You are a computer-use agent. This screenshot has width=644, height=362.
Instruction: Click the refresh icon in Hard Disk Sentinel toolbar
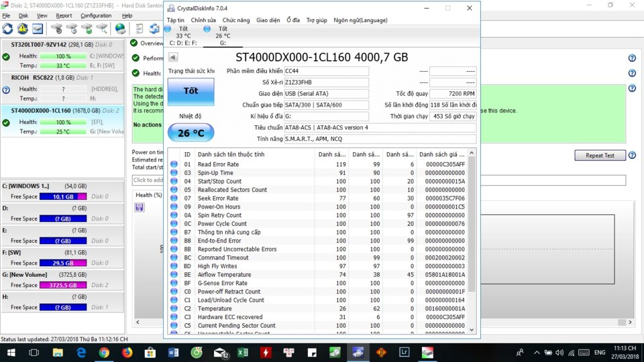(7, 29)
